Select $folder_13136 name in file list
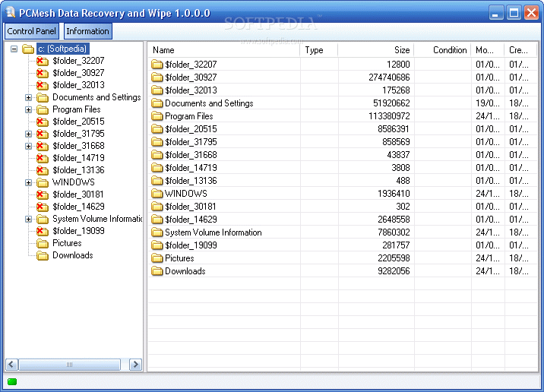 pos(191,181)
